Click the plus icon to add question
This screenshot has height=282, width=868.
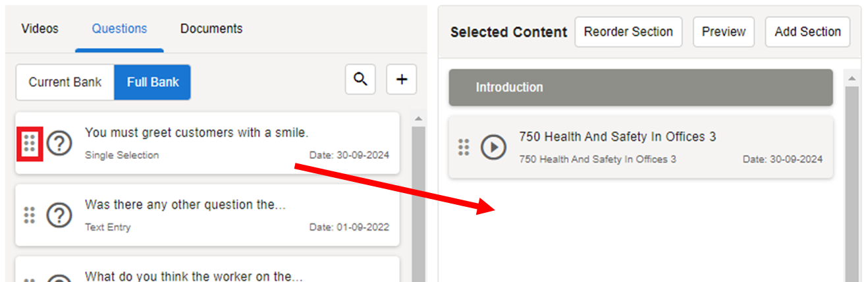401,80
